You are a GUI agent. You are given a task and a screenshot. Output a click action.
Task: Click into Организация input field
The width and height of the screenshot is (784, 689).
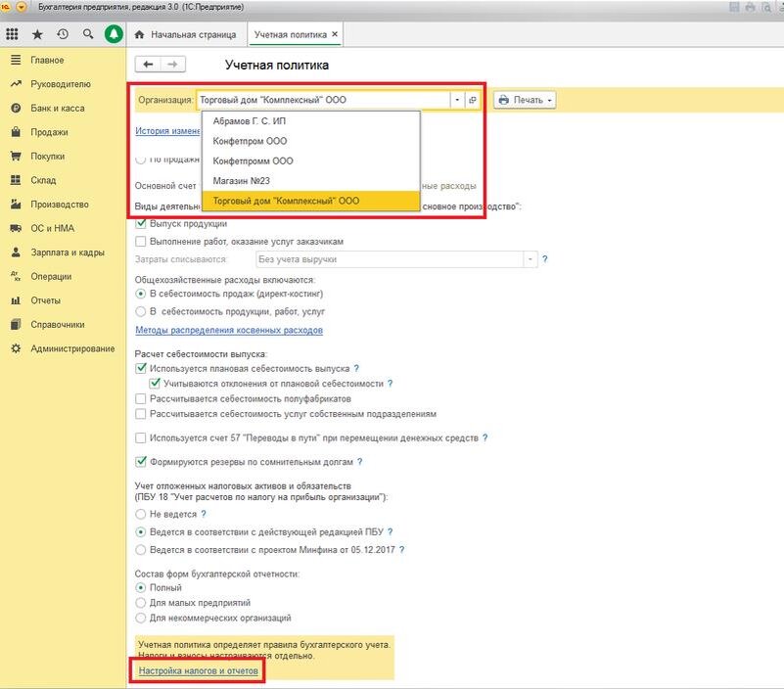point(323,100)
